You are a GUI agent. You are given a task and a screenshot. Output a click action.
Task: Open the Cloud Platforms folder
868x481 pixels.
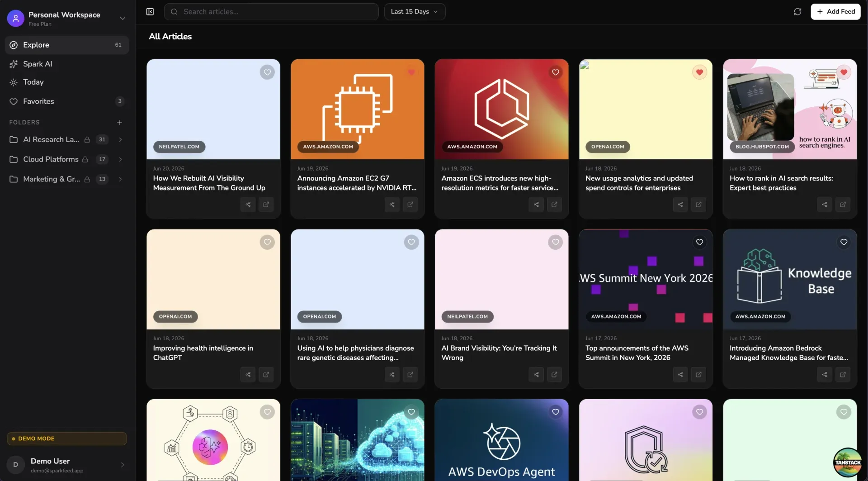(x=51, y=160)
